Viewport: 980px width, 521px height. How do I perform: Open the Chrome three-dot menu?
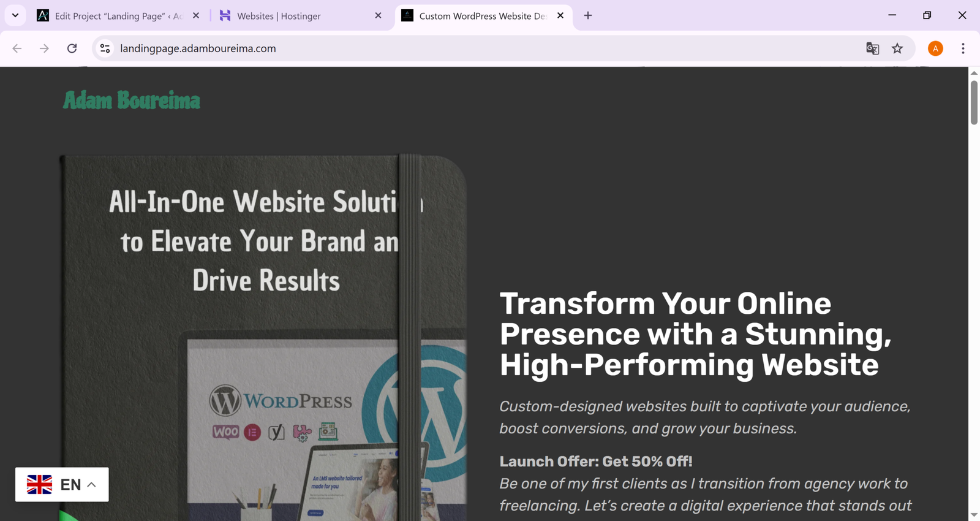point(963,48)
